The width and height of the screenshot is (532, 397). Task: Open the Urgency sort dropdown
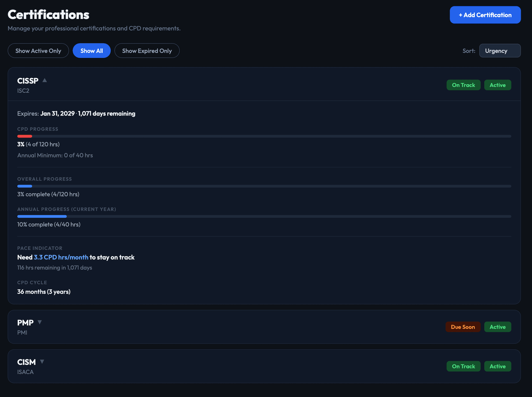click(x=500, y=51)
